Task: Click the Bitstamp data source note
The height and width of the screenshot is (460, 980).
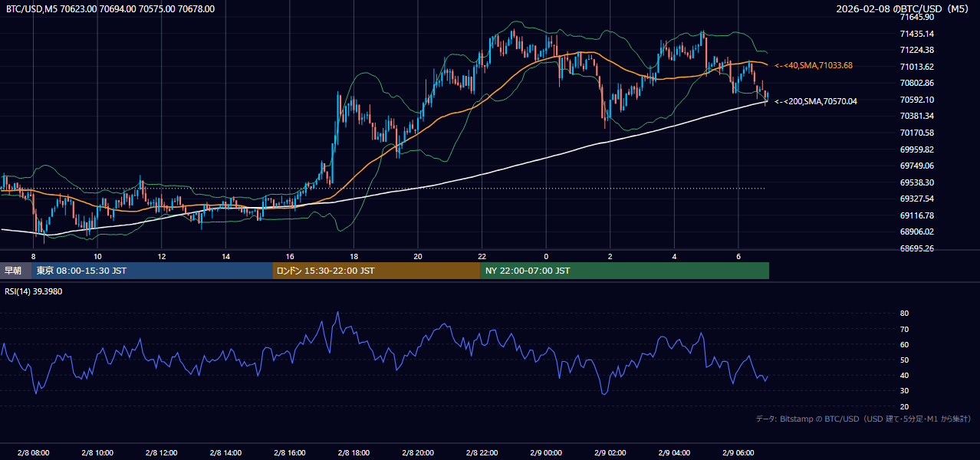Action: [863, 419]
